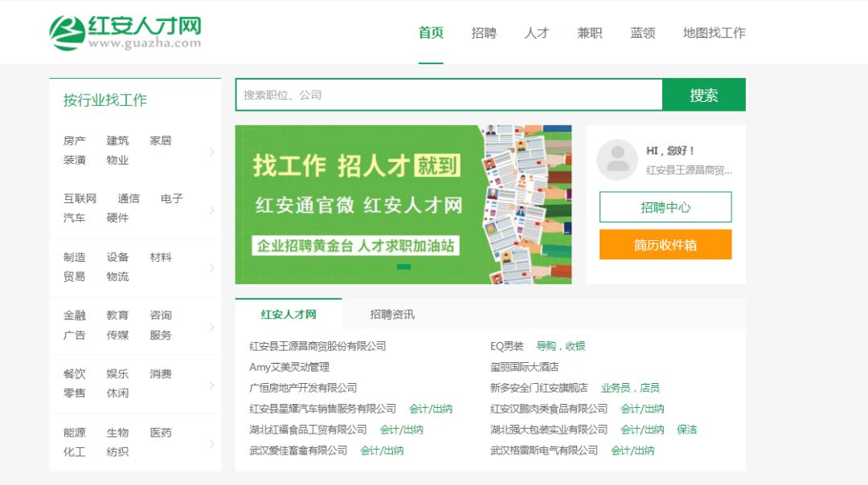Click the green 搜索 button
This screenshot has height=485, width=868.
pyautogui.click(x=703, y=95)
